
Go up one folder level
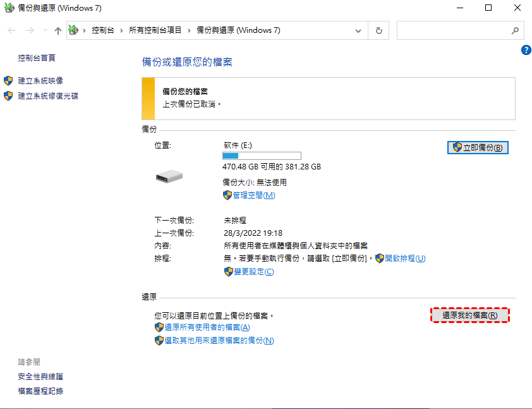(58, 30)
